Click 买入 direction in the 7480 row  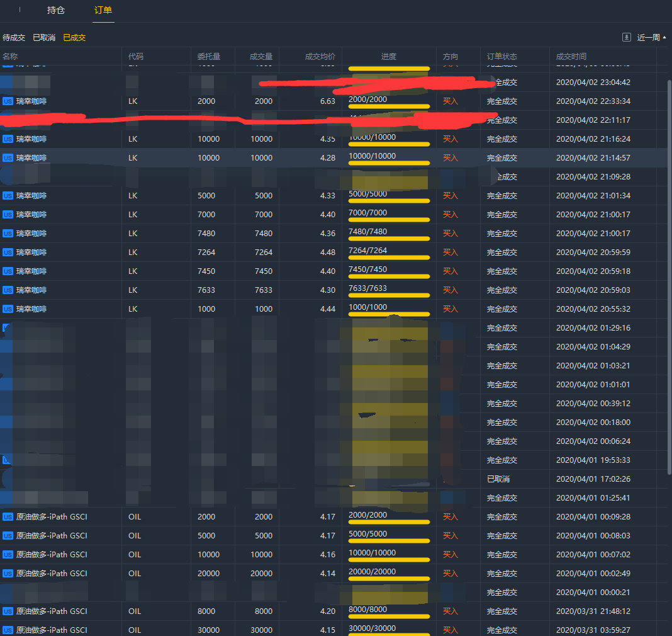tap(451, 233)
